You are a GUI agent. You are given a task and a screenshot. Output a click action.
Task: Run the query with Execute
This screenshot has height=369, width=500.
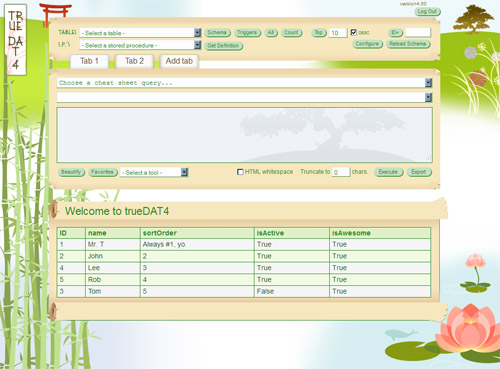389,172
